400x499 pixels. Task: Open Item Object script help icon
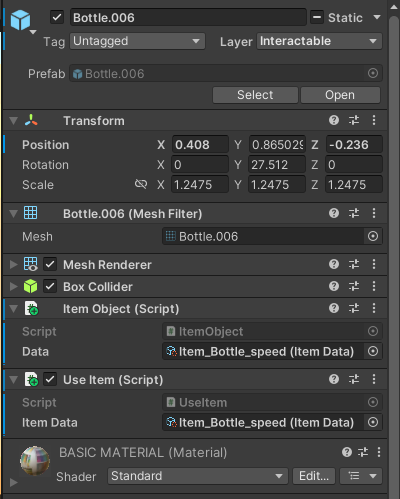click(x=334, y=308)
